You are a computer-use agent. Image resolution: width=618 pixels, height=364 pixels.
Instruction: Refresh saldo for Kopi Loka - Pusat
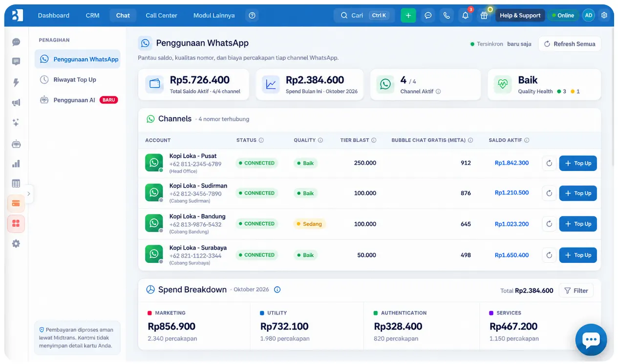pyautogui.click(x=549, y=163)
